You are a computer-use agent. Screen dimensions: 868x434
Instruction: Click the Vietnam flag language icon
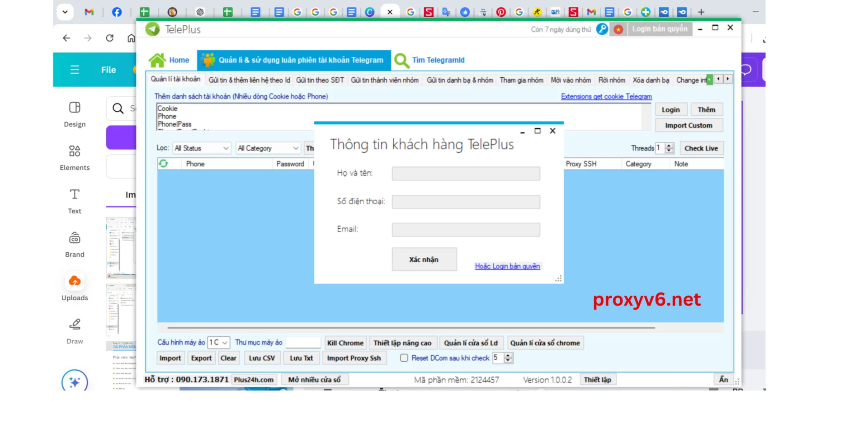[618, 29]
